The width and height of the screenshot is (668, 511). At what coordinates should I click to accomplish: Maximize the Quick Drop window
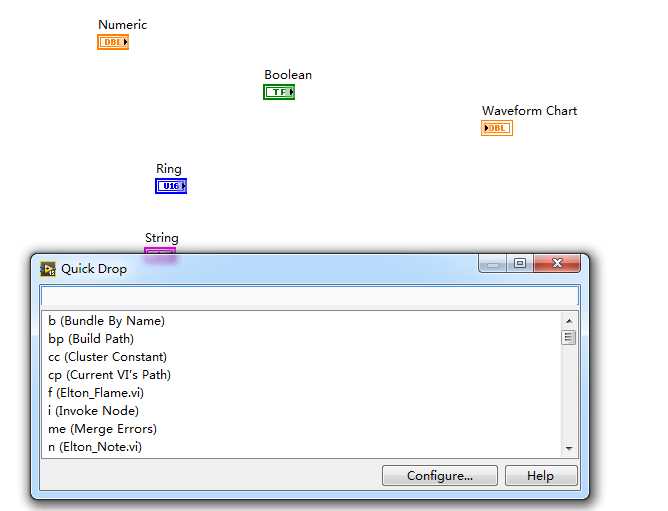[520, 264]
